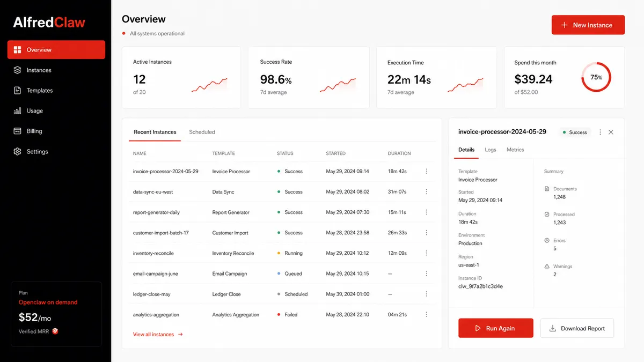
Task: Click the Billing card icon
Action: point(17,131)
